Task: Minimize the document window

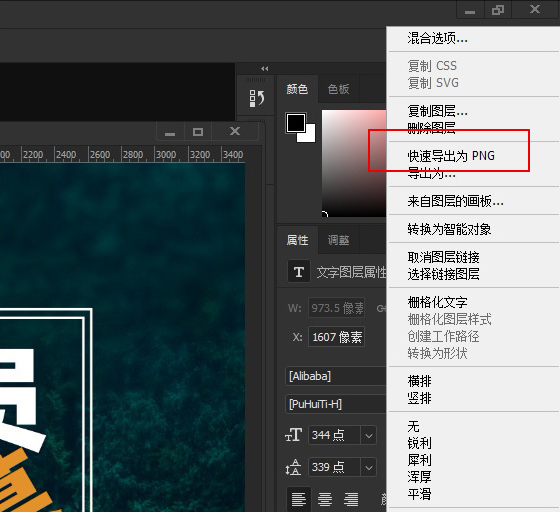Action: [x=170, y=131]
